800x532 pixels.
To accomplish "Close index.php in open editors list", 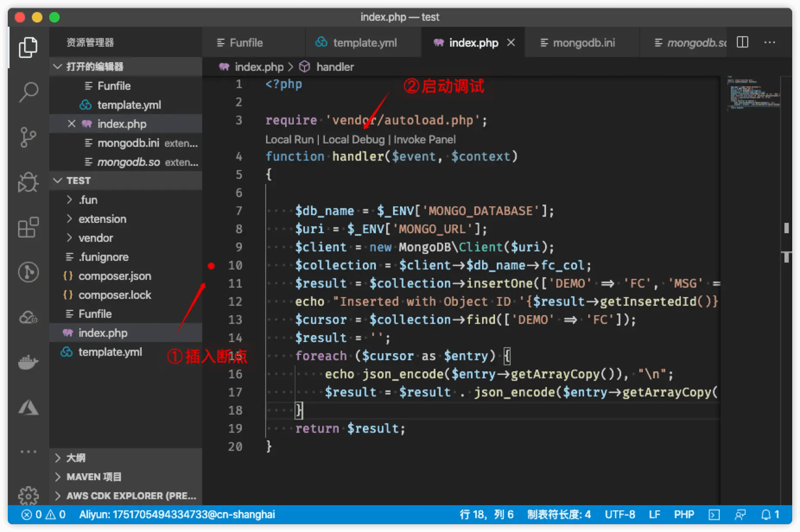I will (72, 124).
